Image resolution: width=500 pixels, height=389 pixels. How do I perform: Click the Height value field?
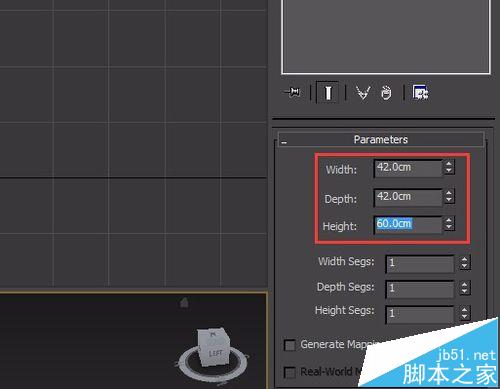408,224
